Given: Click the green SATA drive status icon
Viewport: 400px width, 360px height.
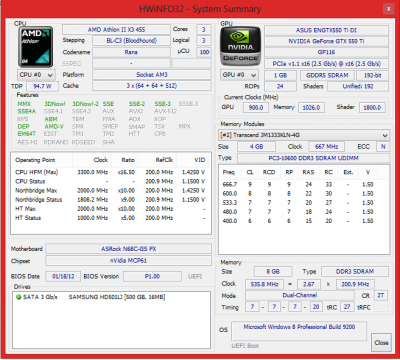Looking at the screenshot, I should (19, 297).
